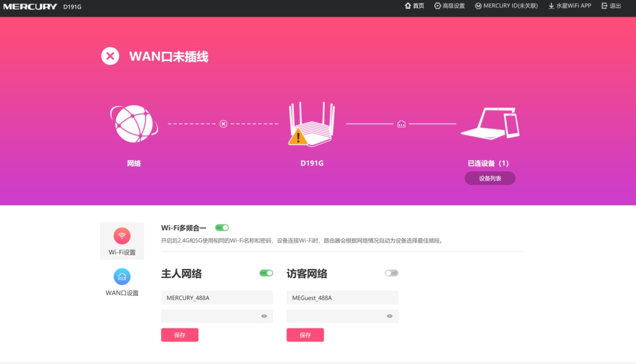Open the Wi-Fi设置 sidebar icon
The height and width of the screenshot is (364, 636).
(122, 235)
